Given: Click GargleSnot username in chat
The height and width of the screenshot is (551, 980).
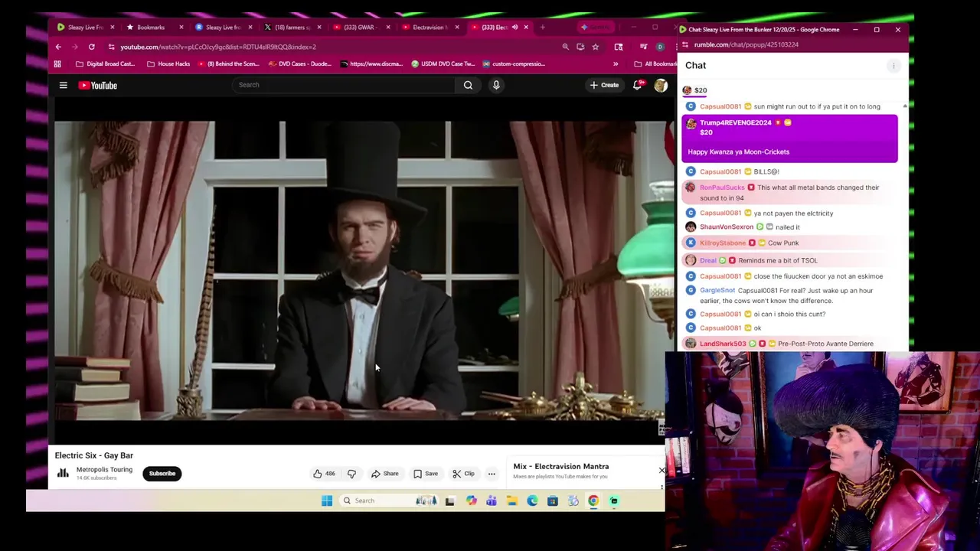Looking at the screenshot, I should [717, 290].
